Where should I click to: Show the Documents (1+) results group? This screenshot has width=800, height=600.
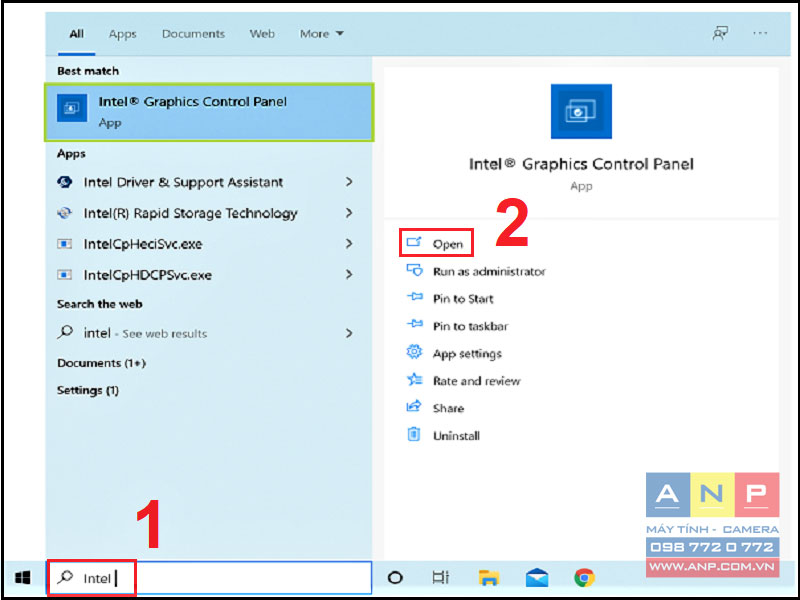[x=102, y=363]
